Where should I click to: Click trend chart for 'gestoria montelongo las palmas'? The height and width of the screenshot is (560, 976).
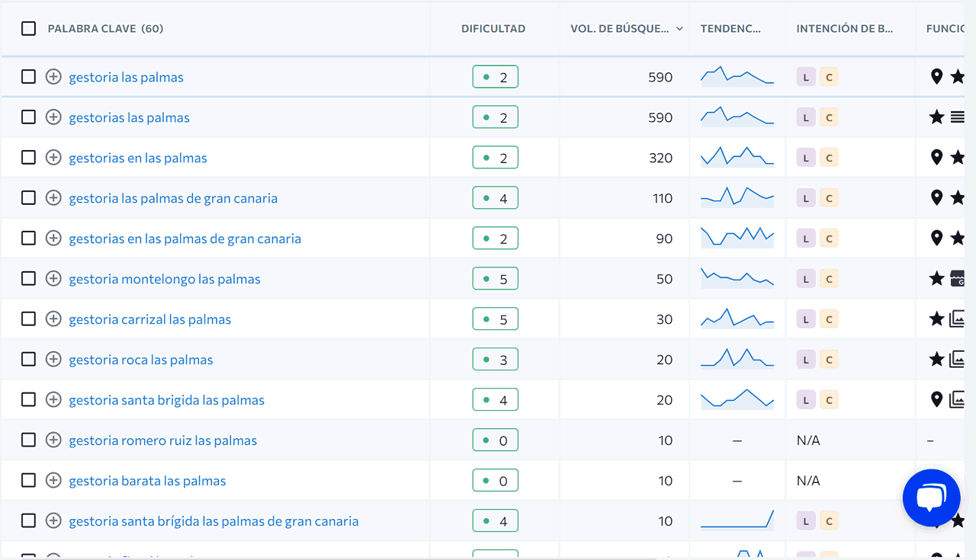pos(737,278)
